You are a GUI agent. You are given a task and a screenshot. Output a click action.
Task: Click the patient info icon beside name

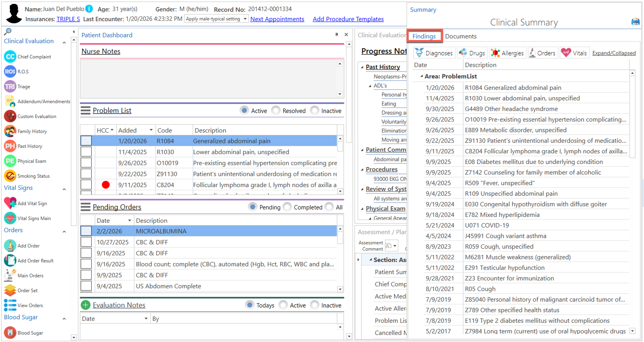point(89,9)
